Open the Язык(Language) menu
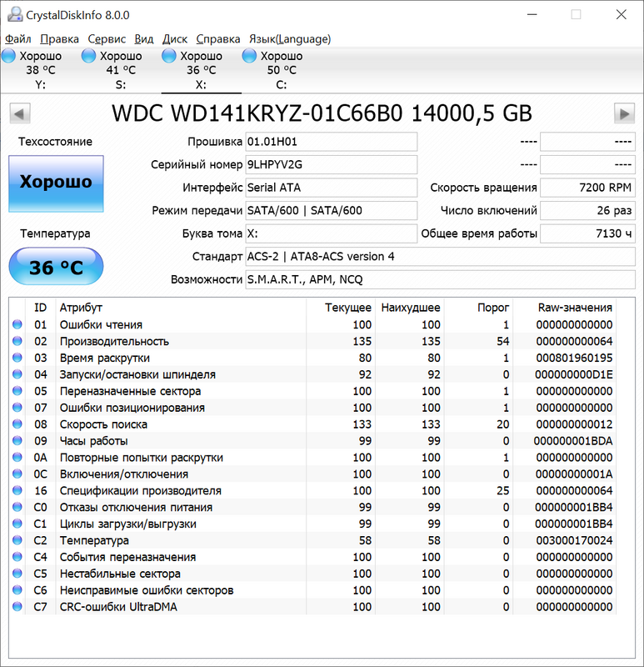Image resolution: width=644 pixels, height=667 pixels. tap(290, 39)
